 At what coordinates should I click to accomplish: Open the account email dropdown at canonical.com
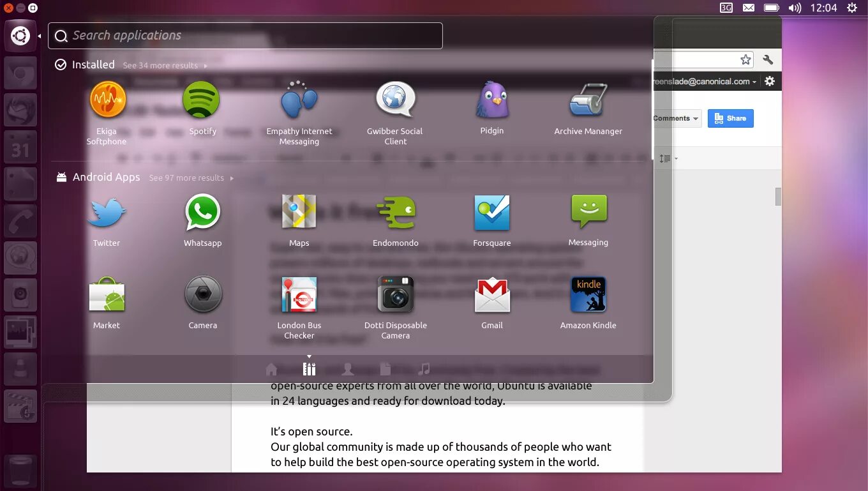click(x=706, y=82)
